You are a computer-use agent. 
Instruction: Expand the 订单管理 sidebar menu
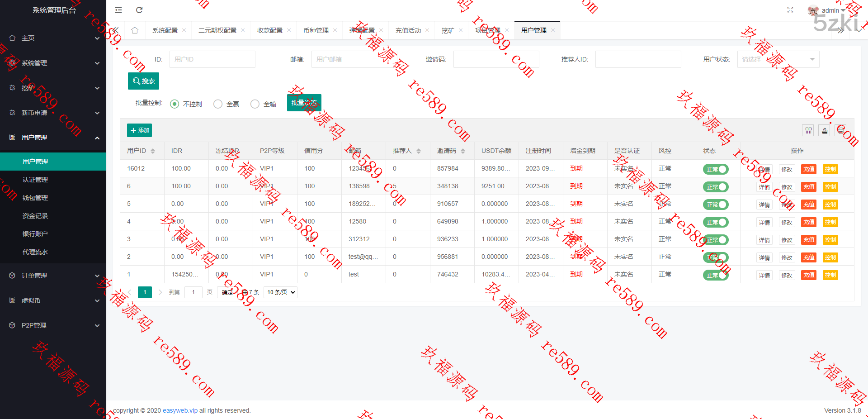pyautogui.click(x=53, y=276)
